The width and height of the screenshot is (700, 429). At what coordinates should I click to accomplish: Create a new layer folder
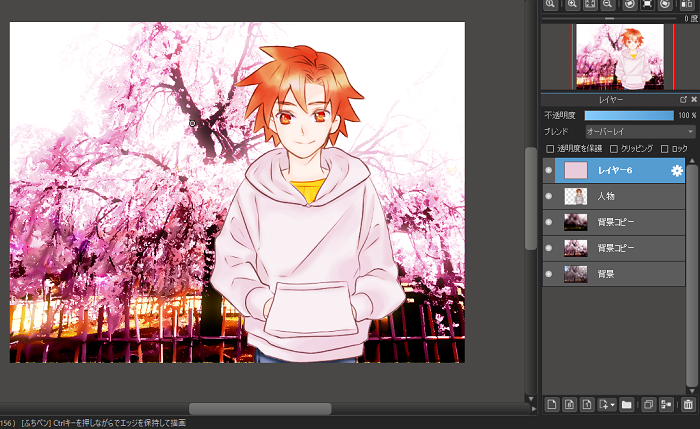point(626,404)
